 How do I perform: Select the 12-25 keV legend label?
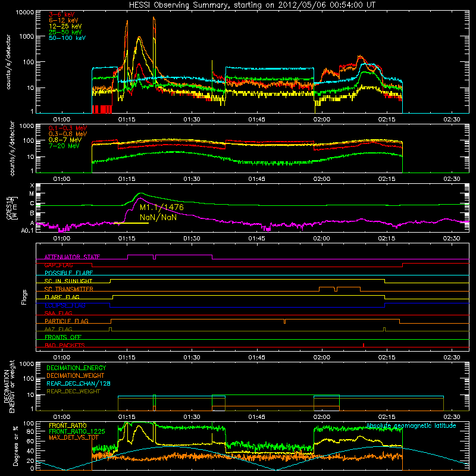(x=65, y=26)
